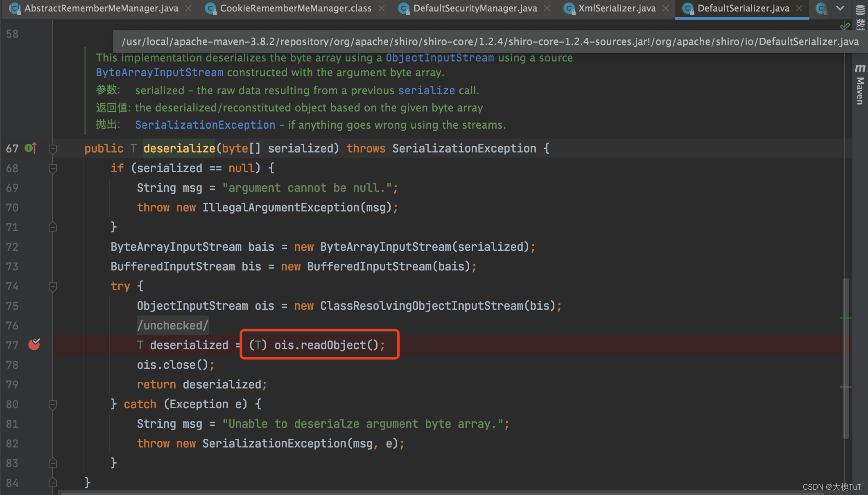868x495 pixels.
Task: Collapse catch block at line 80
Action: [x=53, y=404]
